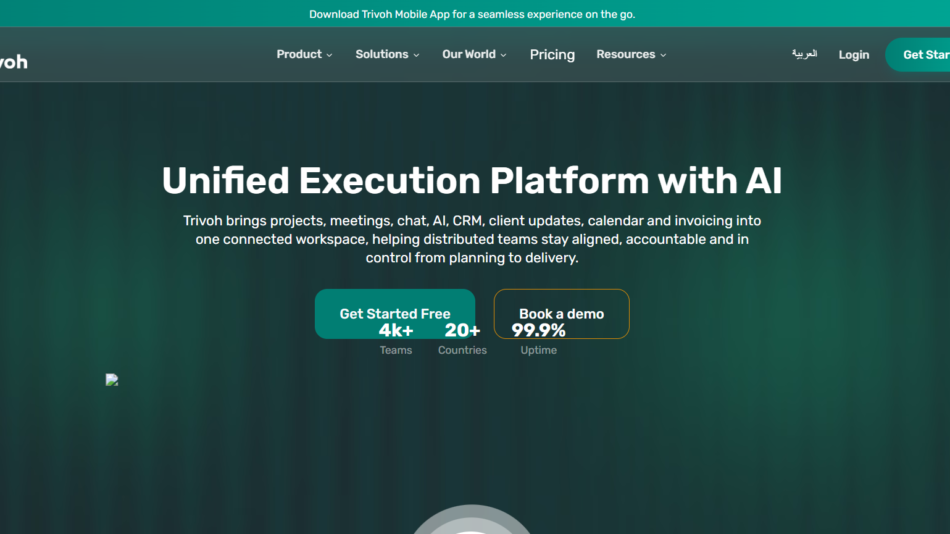Click the Get Started header button

click(918, 55)
